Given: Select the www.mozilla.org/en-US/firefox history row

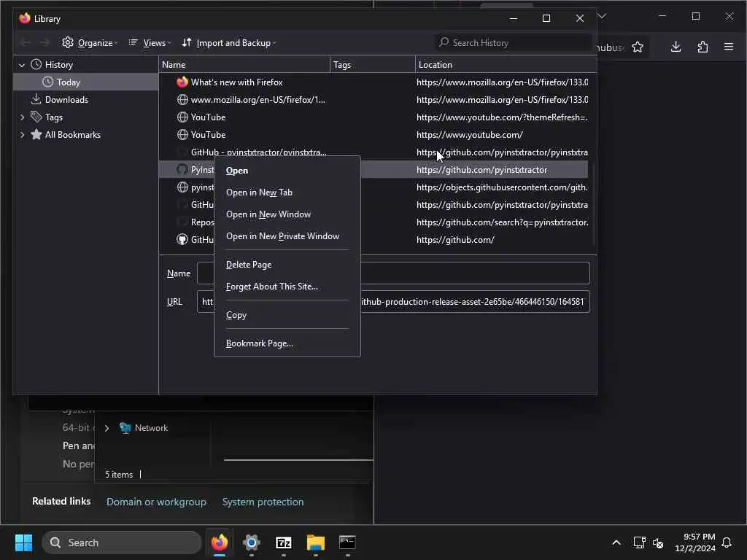Looking at the screenshot, I should click(373, 100).
